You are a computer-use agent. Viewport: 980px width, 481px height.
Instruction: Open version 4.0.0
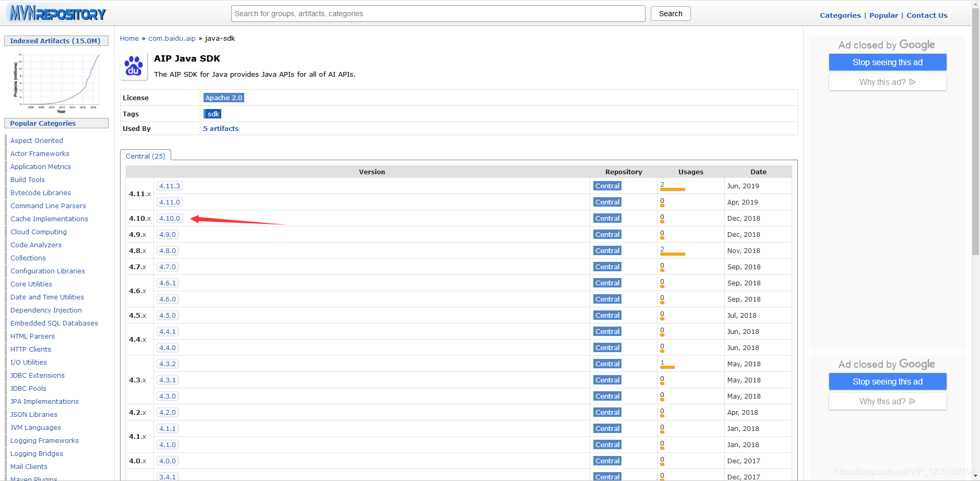click(168, 461)
